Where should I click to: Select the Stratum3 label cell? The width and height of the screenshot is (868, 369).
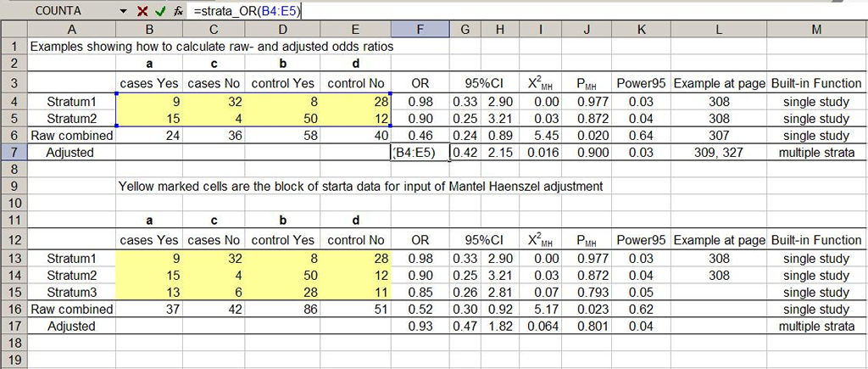coord(71,292)
